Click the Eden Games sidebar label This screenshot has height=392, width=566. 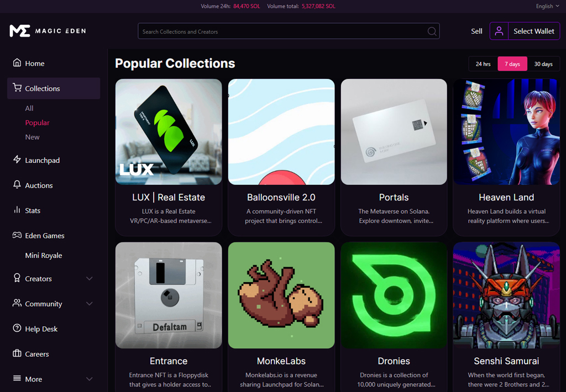[x=45, y=236]
